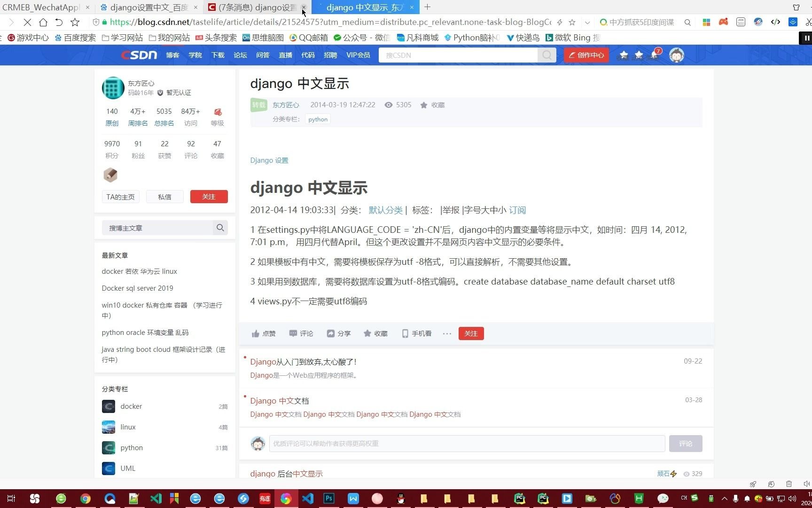Stop loading the page
The height and width of the screenshot is (508, 812).
click(x=27, y=22)
